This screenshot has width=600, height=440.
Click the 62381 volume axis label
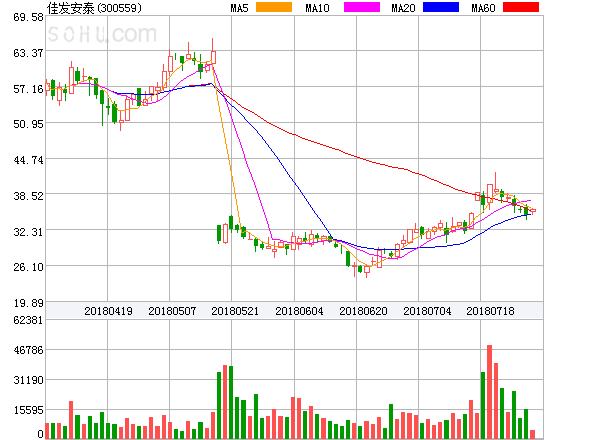point(28,320)
